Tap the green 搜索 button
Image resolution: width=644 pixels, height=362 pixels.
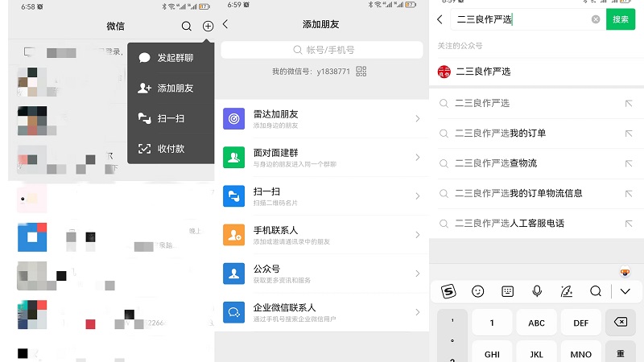(621, 19)
